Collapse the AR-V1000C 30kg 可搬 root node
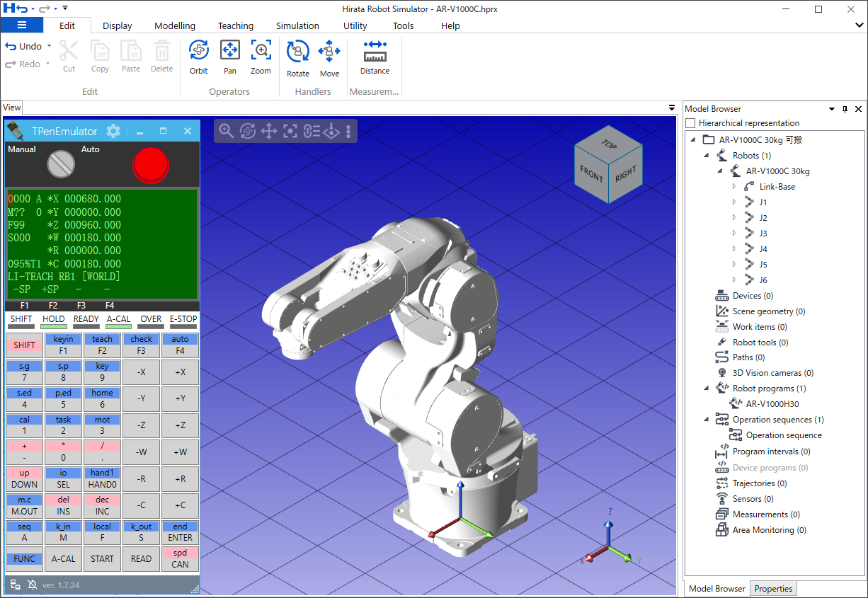 click(x=692, y=140)
